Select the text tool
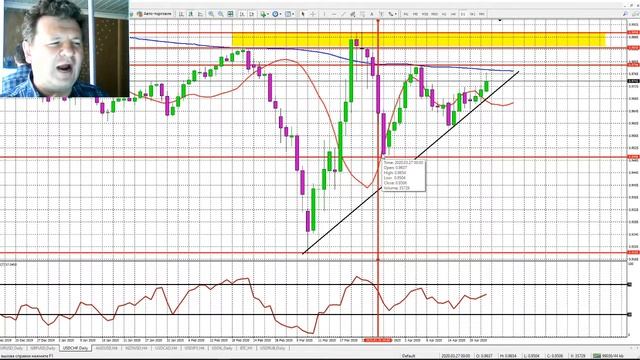 pyautogui.click(x=372, y=14)
